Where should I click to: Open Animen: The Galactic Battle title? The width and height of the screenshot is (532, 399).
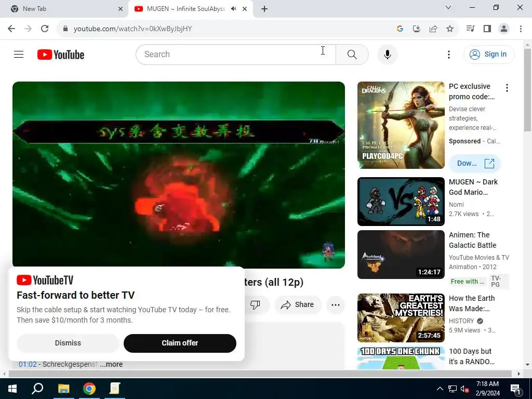pyautogui.click(x=472, y=240)
